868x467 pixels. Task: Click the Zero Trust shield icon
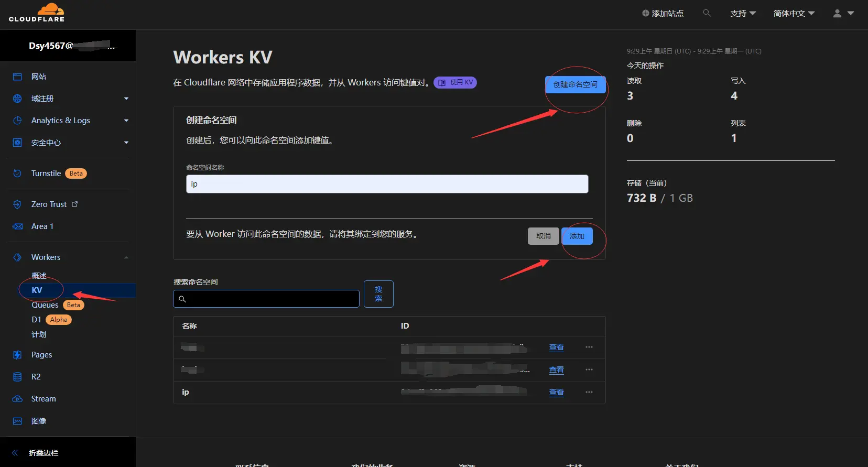[17, 204]
